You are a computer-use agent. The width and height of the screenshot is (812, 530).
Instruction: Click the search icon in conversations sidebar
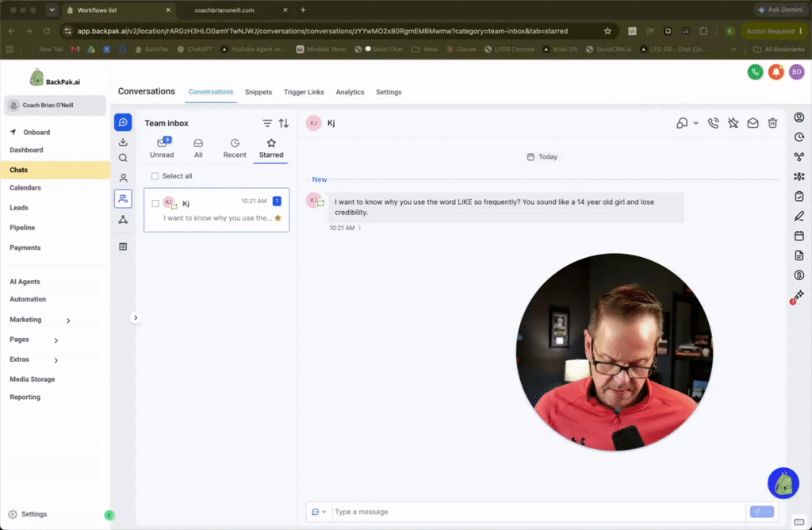[123, 158]
